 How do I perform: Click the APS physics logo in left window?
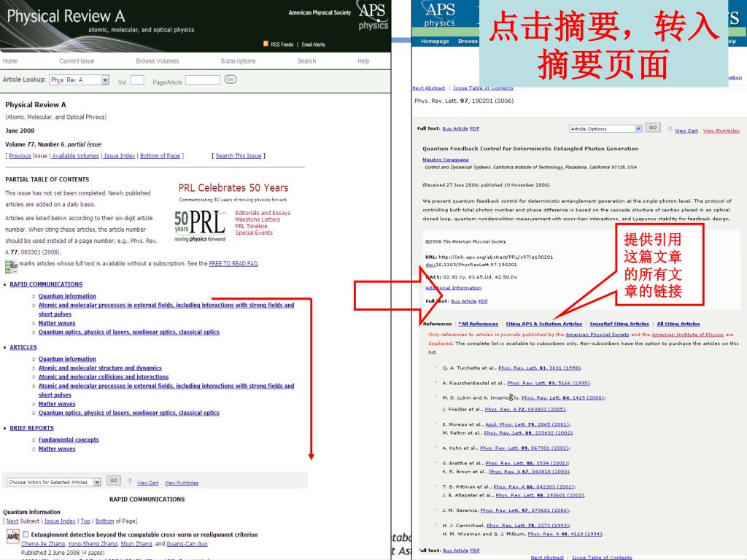tap(372, 17)
